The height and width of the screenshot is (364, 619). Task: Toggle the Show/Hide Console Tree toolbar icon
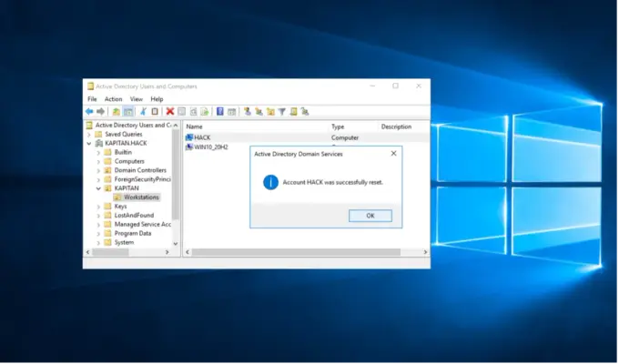pyautogui.click(x=128, y=112)
